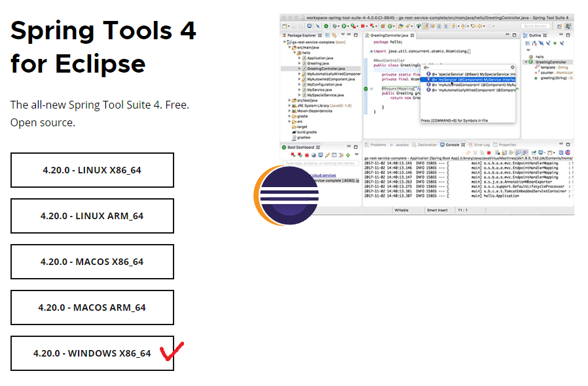Download 4.20.0 - LINUX X86_64 build
This screenshot has width=588, height=386.
pos(92,170)
